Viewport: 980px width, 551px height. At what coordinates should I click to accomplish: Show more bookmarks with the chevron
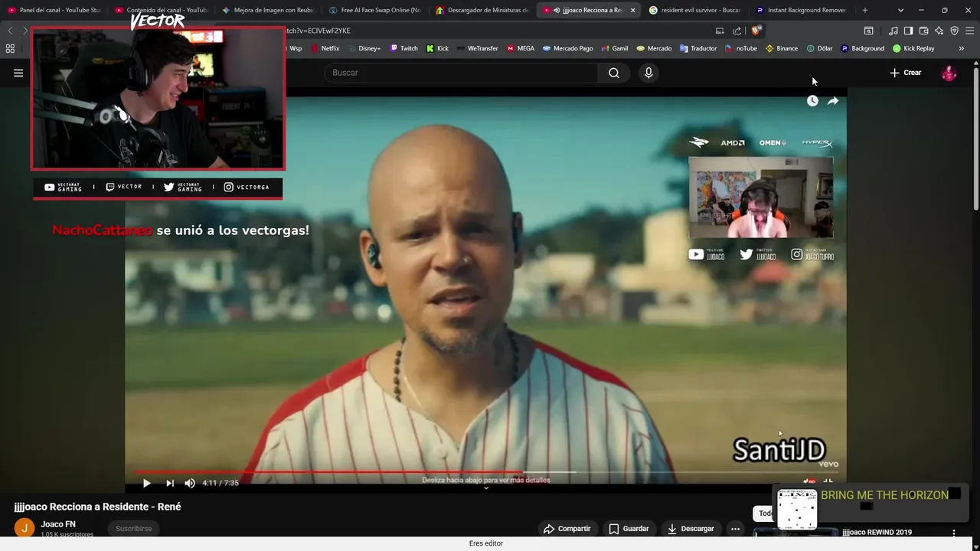click(x=962, y=48)
